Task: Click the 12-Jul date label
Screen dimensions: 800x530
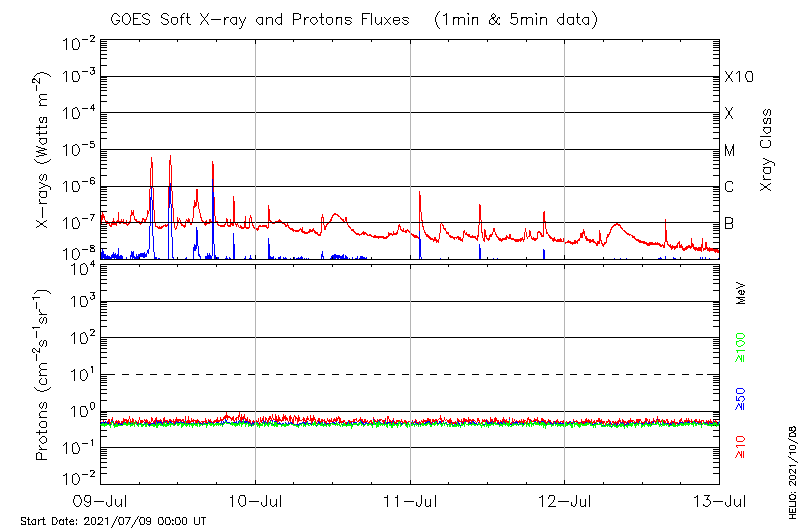Action: point(565,502)
